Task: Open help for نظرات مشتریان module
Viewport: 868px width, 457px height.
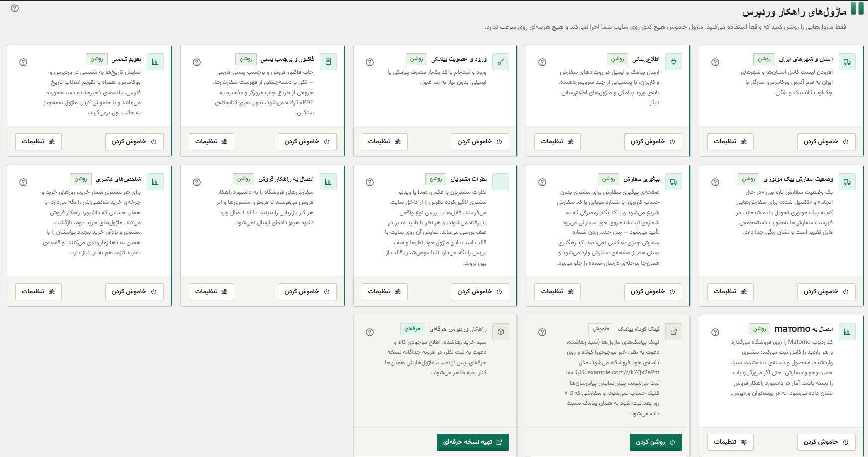Action: point(370,182)
